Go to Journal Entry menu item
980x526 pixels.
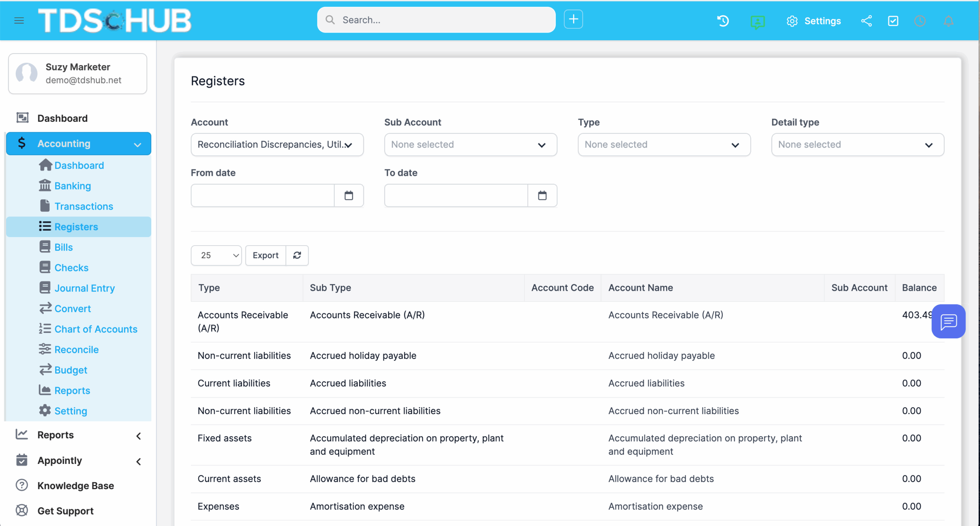85,288
